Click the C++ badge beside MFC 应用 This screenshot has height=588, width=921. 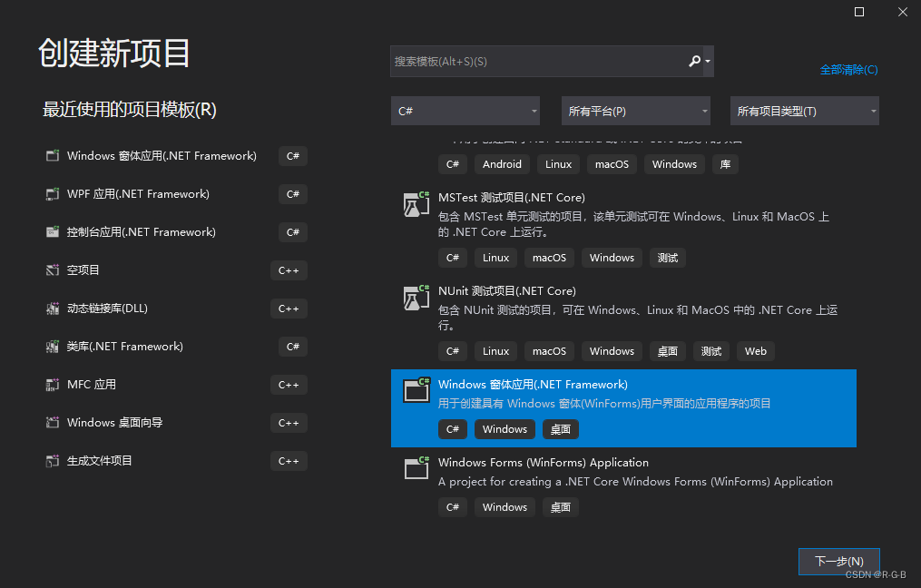289,385
